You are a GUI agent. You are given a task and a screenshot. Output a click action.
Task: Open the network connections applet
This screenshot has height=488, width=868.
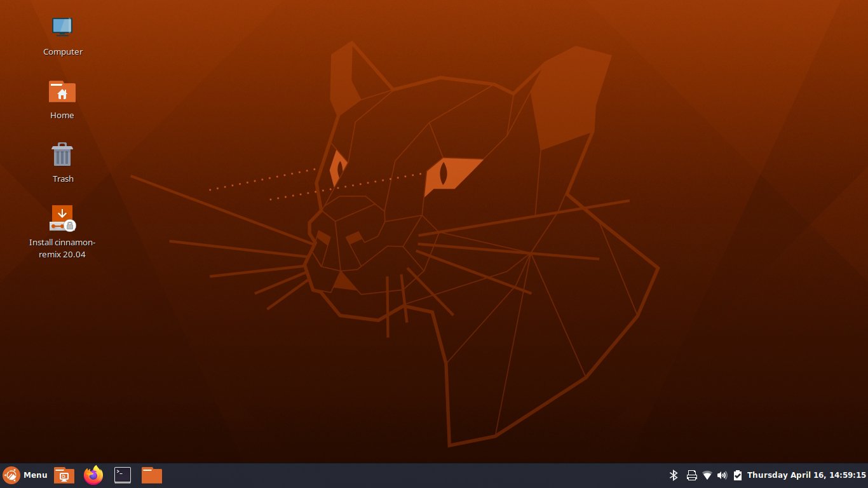click(707, 475)
